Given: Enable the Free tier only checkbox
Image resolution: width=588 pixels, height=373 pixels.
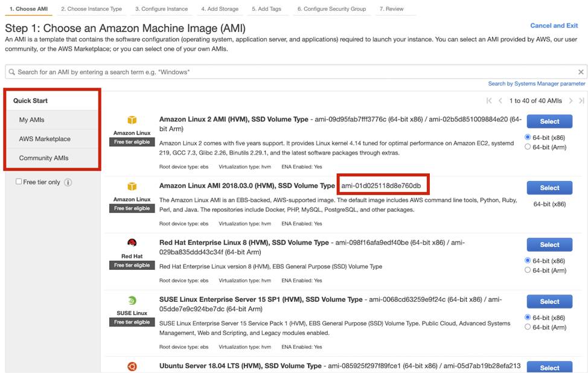Looking at the screenshot, I should tap(18, 182).
